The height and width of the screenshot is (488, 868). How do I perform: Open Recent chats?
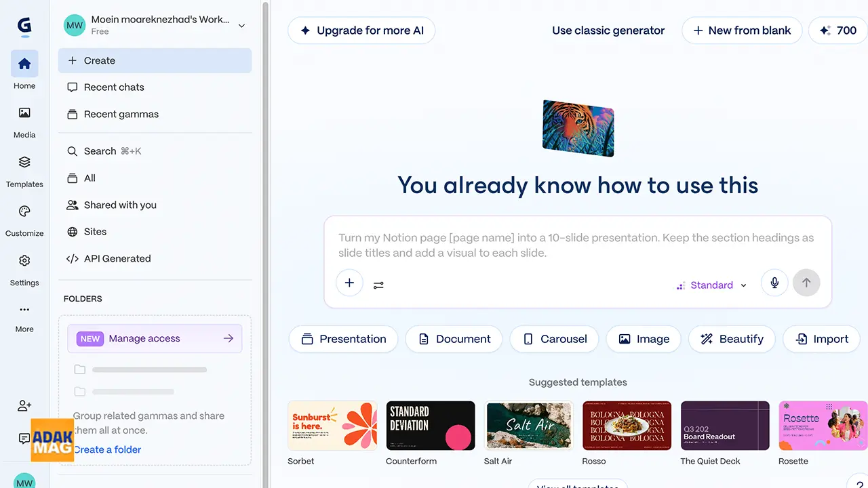click(x=155, y=87)
